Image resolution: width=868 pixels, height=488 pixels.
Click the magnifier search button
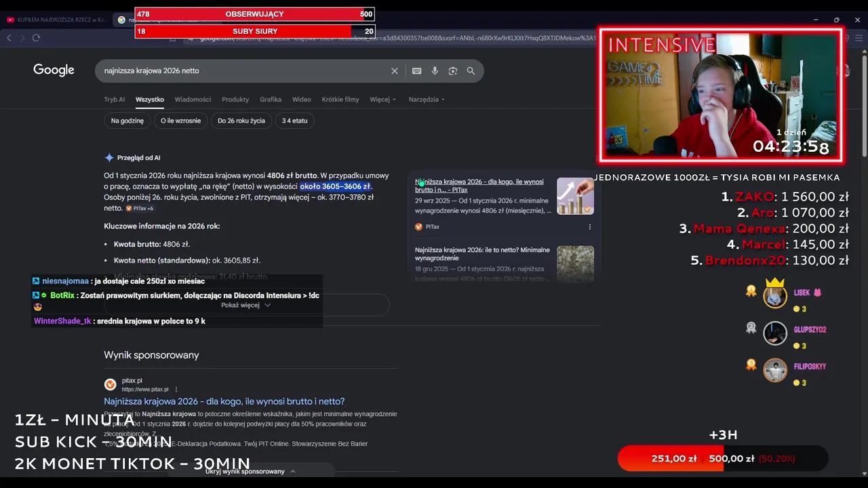click(471, 70)
